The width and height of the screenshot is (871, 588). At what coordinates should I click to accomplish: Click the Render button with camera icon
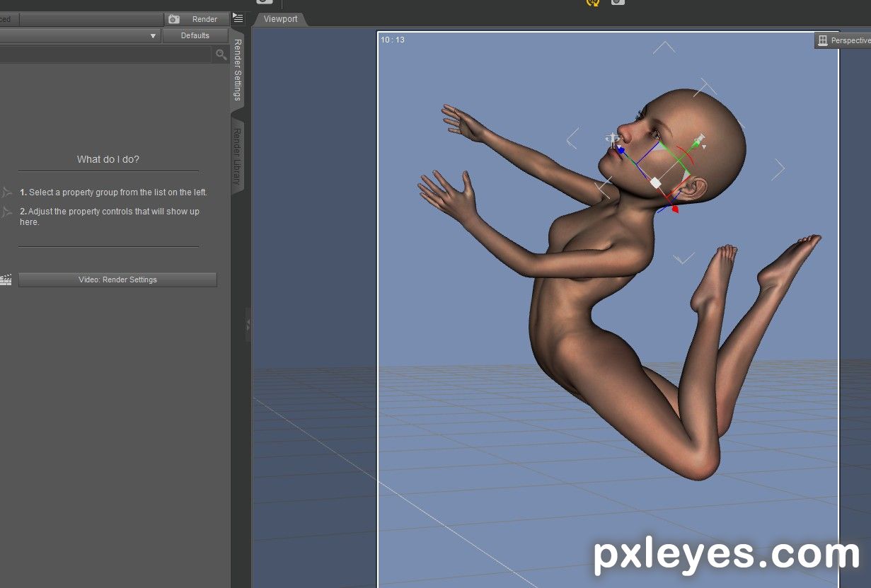click(x=197, y=19)
